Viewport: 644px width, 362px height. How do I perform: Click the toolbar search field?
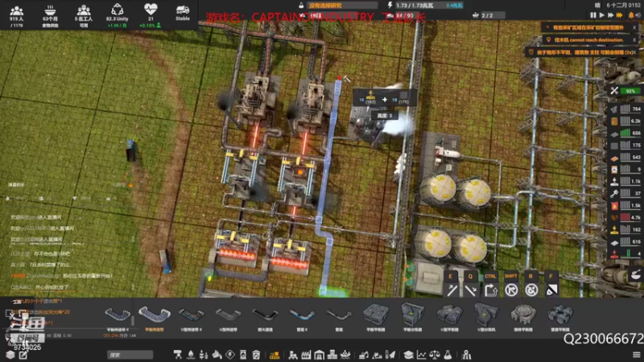click(130, 355)
